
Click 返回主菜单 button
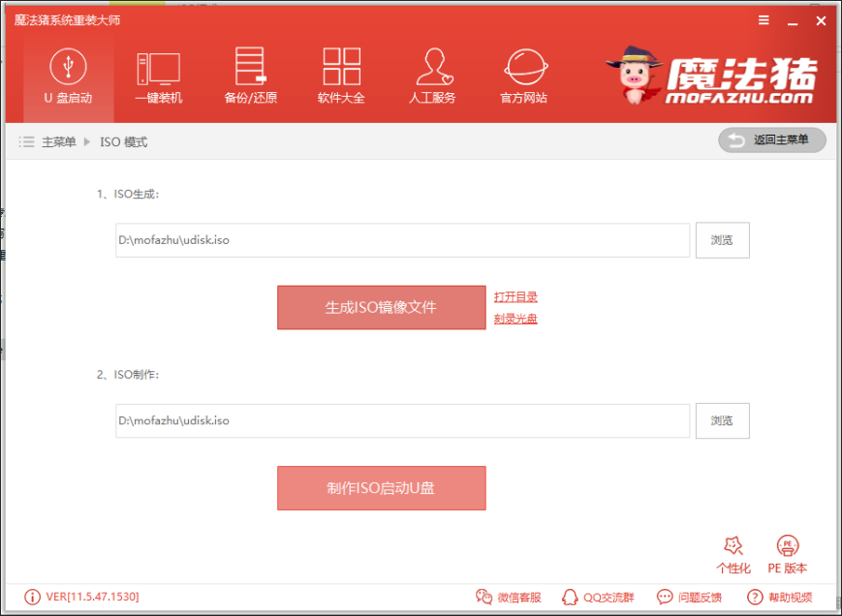pos(772,140)
